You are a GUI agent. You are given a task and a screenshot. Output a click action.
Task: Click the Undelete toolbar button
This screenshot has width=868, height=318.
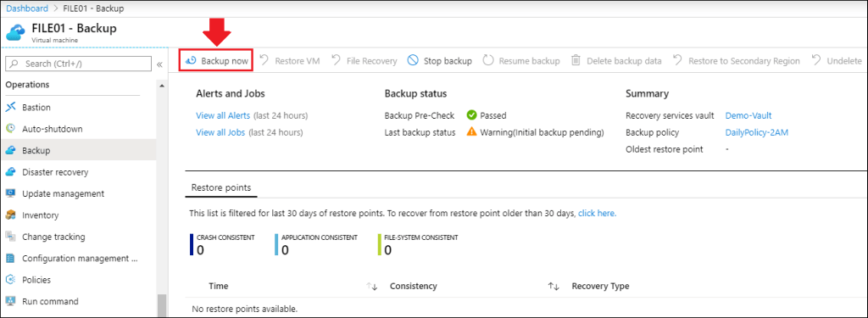[x=837, y=61]
